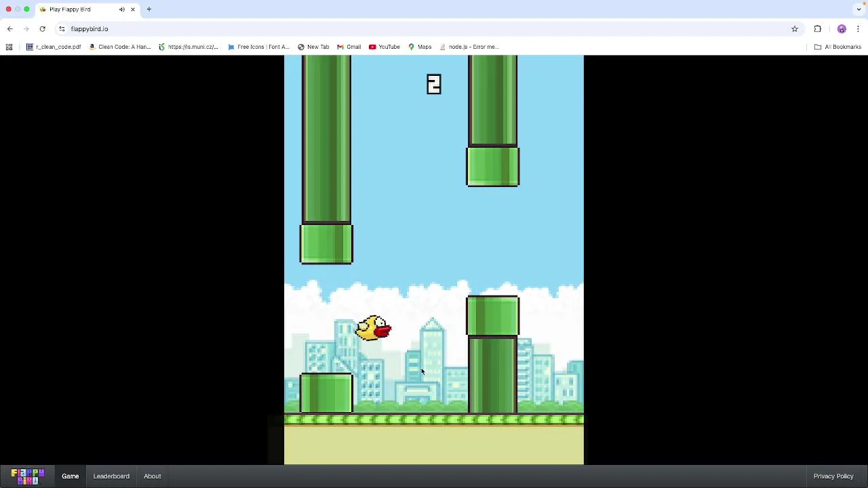Viewport: 868px width, 488px height.
Task: Go back to the previous page
Action: point(9,29)
